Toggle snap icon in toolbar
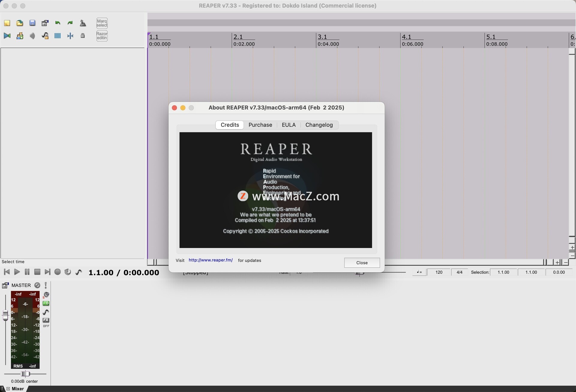Viewport: 576px width, 392px height. pyautogui.click(x=70, y=36)
